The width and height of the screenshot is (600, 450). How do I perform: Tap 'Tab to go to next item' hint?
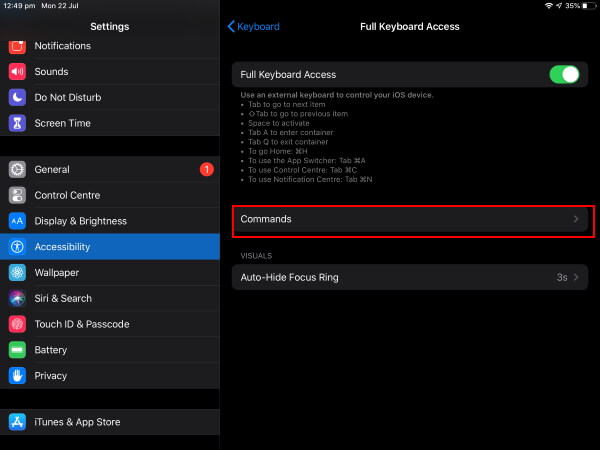click(287, 104)
